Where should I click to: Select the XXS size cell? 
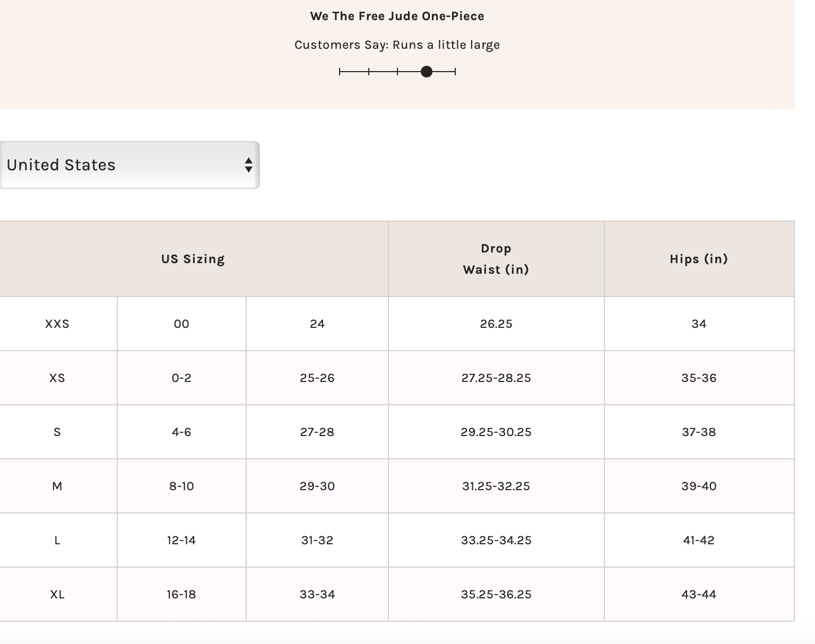tap(58, 324)
